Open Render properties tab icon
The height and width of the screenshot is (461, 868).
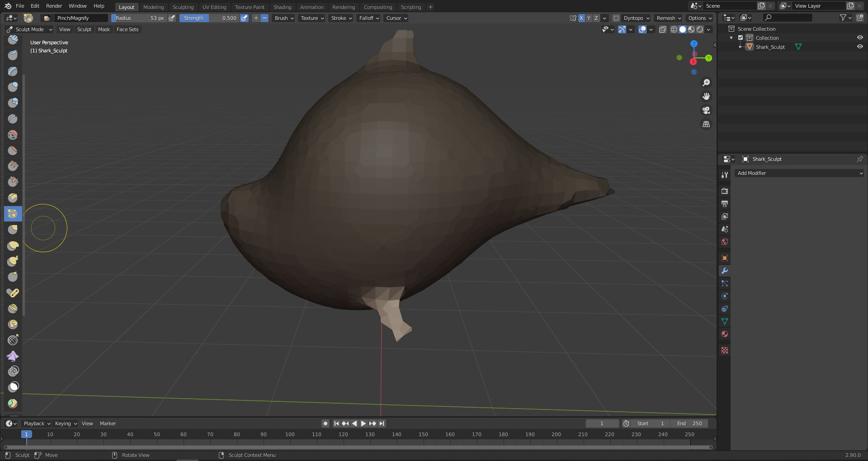(x=725, y=191)
